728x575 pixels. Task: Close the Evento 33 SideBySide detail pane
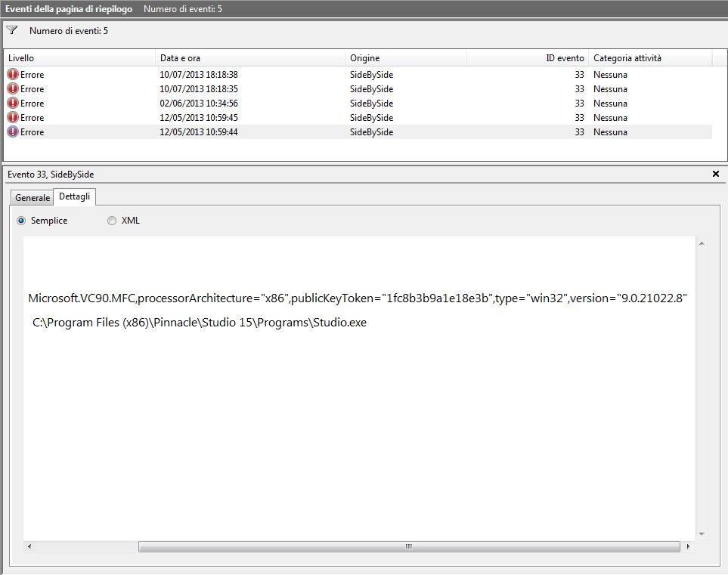(715, 174)
